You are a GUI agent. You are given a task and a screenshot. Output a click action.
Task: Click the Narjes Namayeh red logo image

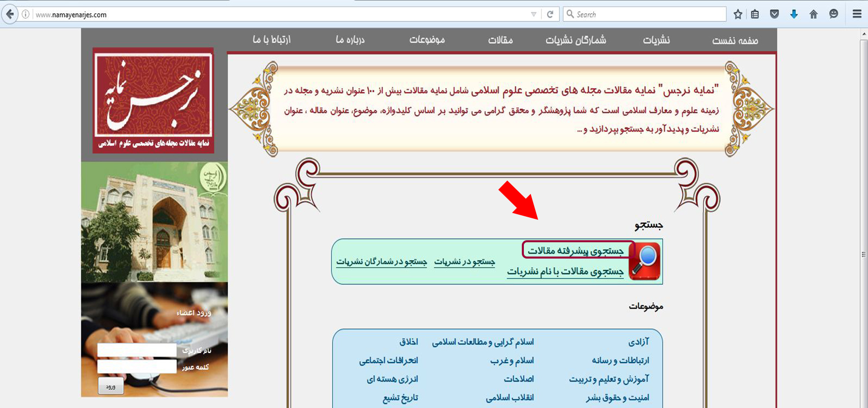coord(153,100)
